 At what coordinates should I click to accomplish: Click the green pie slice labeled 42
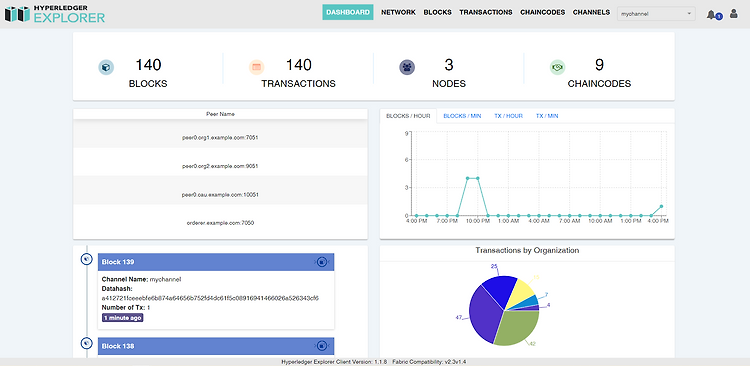click(519, 328)
